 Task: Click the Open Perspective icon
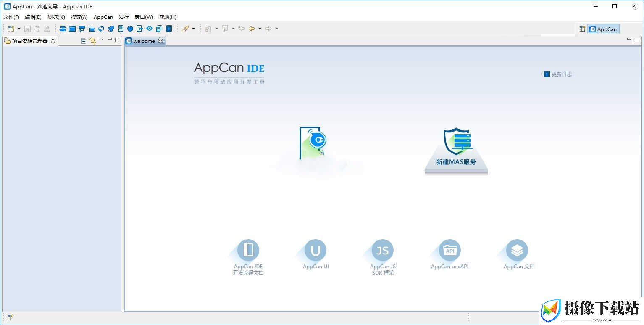(582, 29)
